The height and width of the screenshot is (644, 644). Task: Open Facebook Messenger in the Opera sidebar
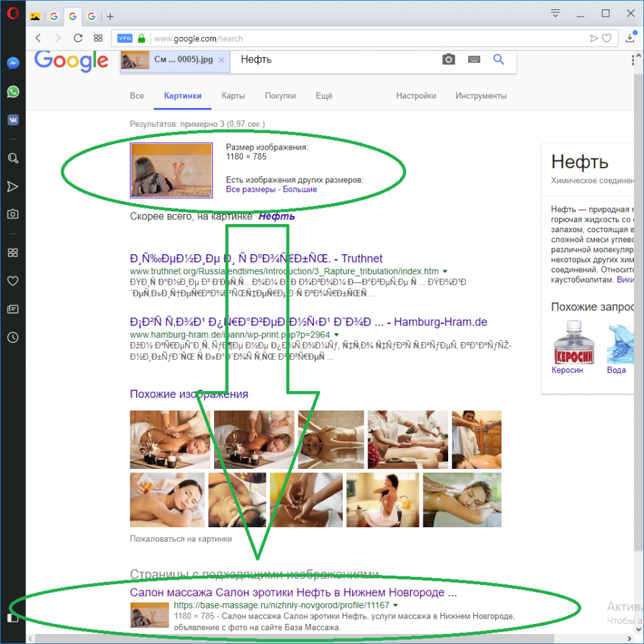tap(13, 63)
